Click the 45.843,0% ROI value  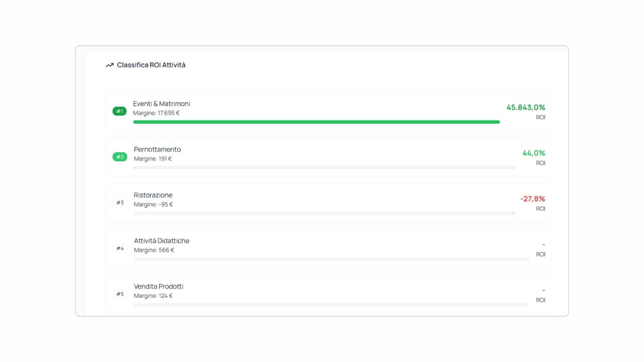(526, 107)
